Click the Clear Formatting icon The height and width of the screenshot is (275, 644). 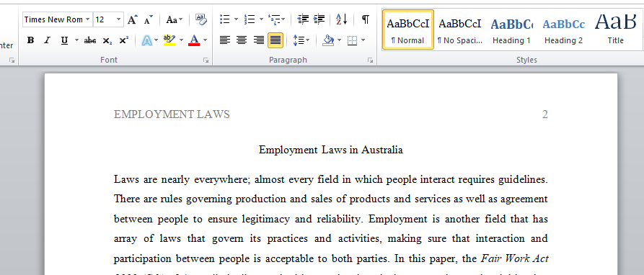pyautogui.click(x=201, y=19)
